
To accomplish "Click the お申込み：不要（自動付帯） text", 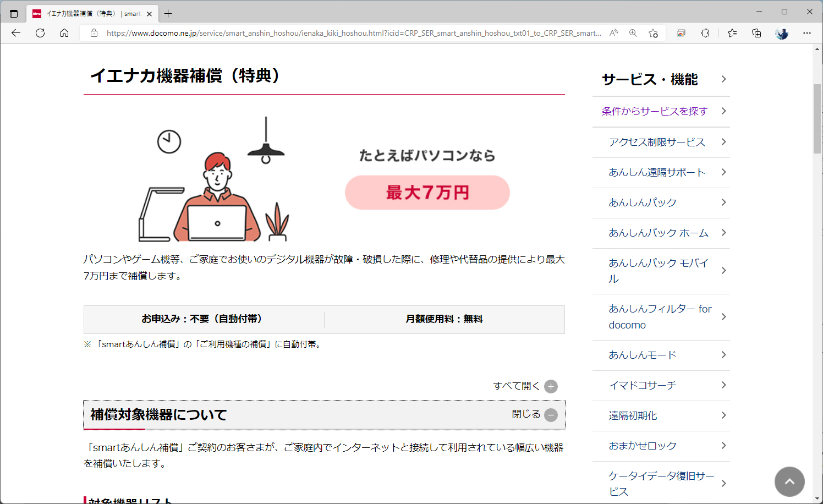I will [x=202, y=319].
